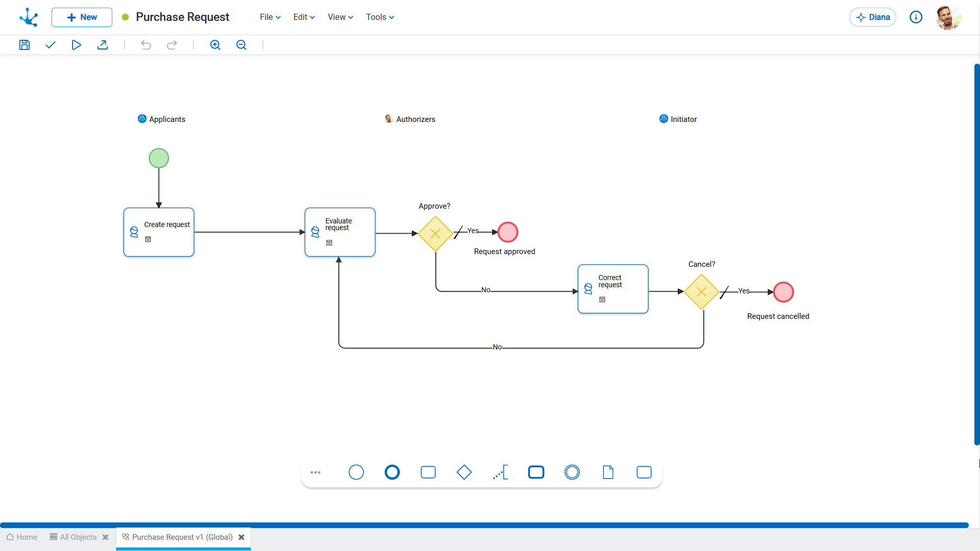Image resolution: width=980 pixels, height=551 pixels.
Task: Open the Tools dropdown menu
Action: coord(380,17)
